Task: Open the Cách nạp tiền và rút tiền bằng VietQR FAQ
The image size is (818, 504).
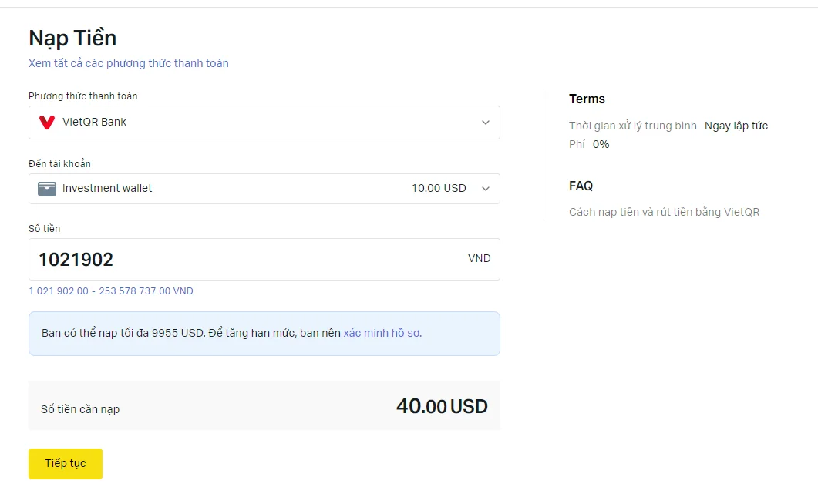Action: pyautogui.click(x=664, y=212)
